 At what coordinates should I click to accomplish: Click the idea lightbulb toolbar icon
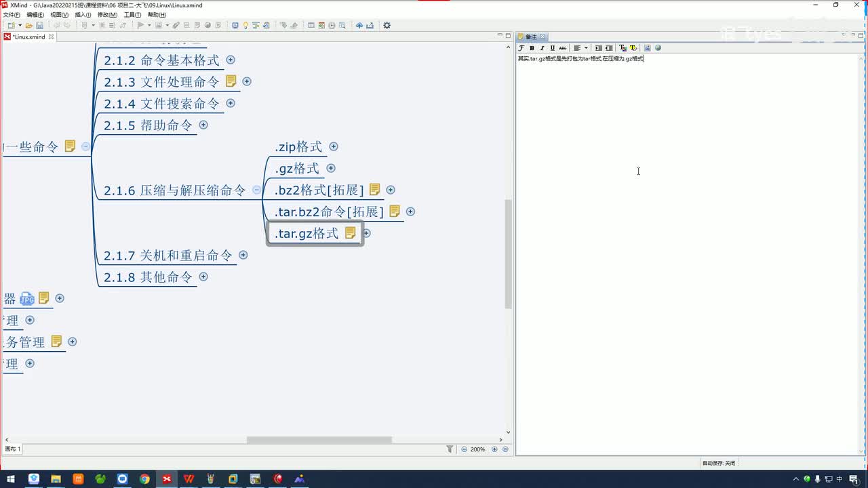coord(245,26)
